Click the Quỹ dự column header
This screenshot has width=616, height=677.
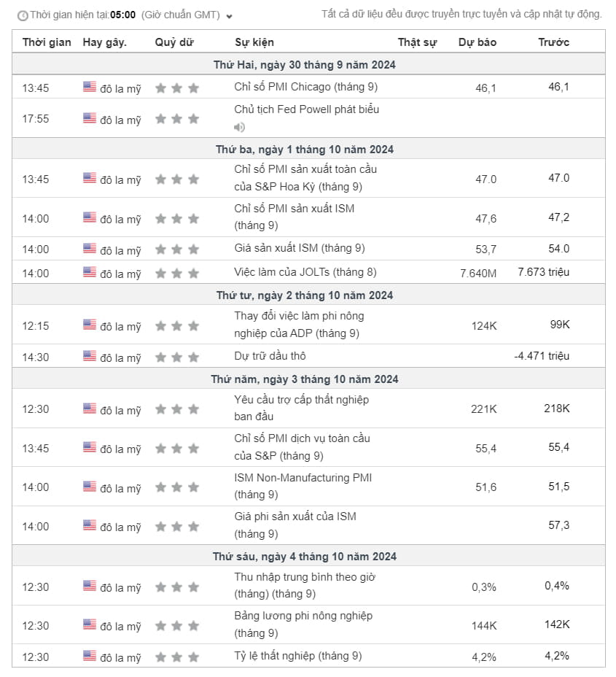point(174,42)
